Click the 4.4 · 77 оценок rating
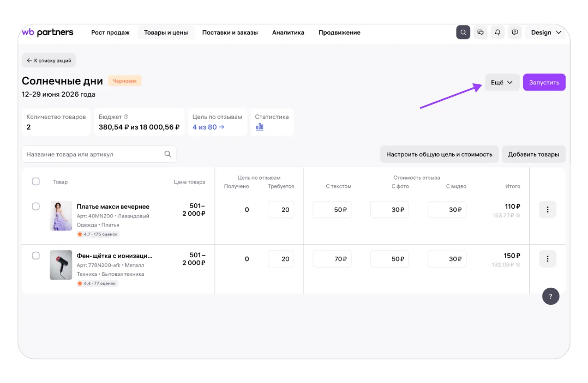 pos(97,283)
